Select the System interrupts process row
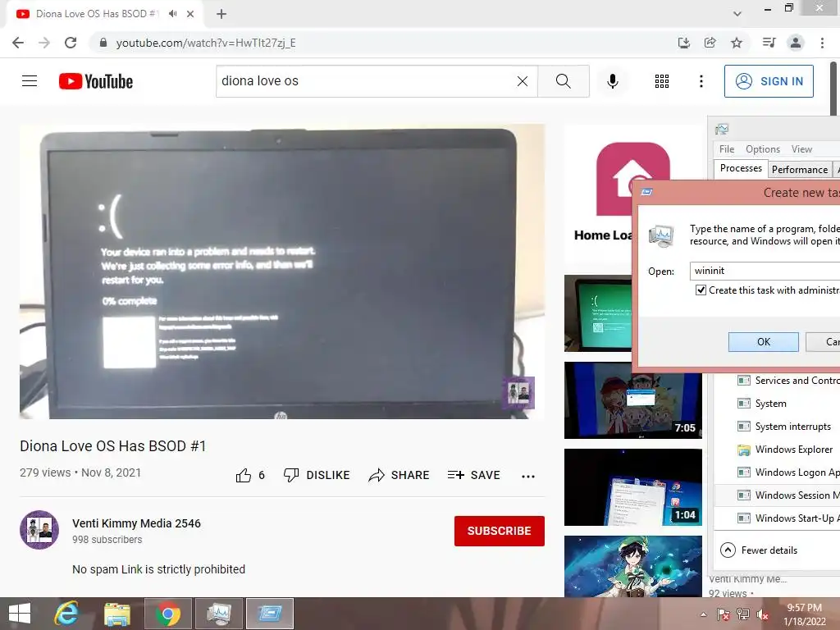This screenshot has width=840, height=630. [777, 427]
